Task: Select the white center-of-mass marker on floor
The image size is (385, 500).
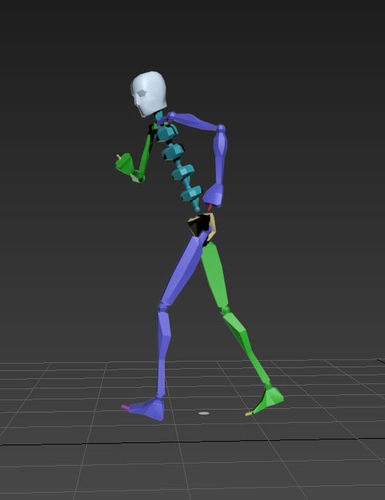Action: click(204, 413)
